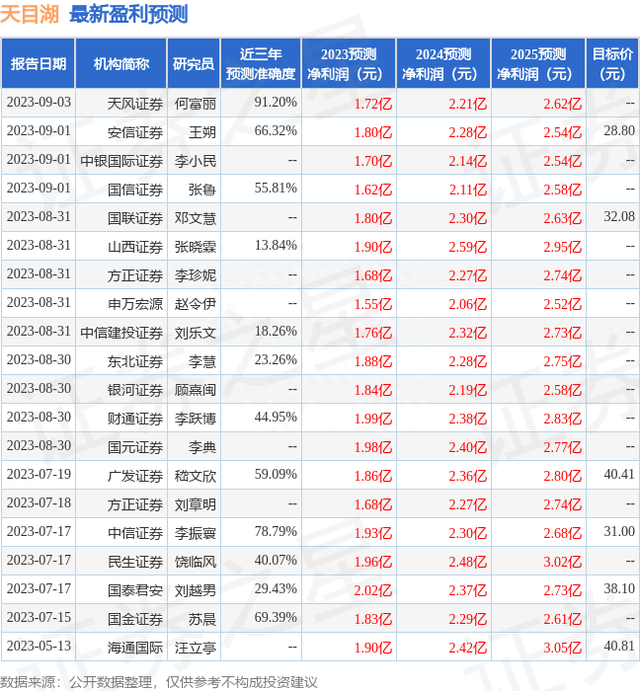Select researcher 李珍妮
640x691 pixels.
(195, 276)
